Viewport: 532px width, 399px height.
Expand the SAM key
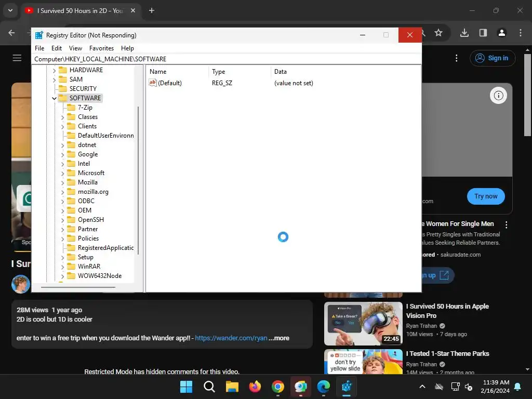[x=54, y=79]
